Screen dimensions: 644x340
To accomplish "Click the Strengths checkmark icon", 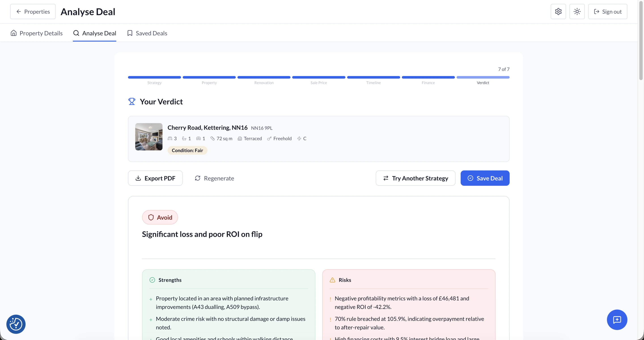I will (152, 280).
